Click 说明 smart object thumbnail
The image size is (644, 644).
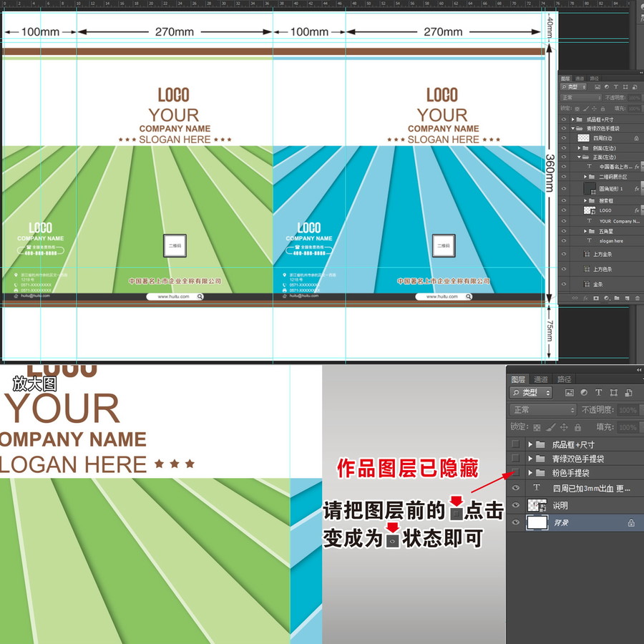pyautogui.click(x=537, y=506)
